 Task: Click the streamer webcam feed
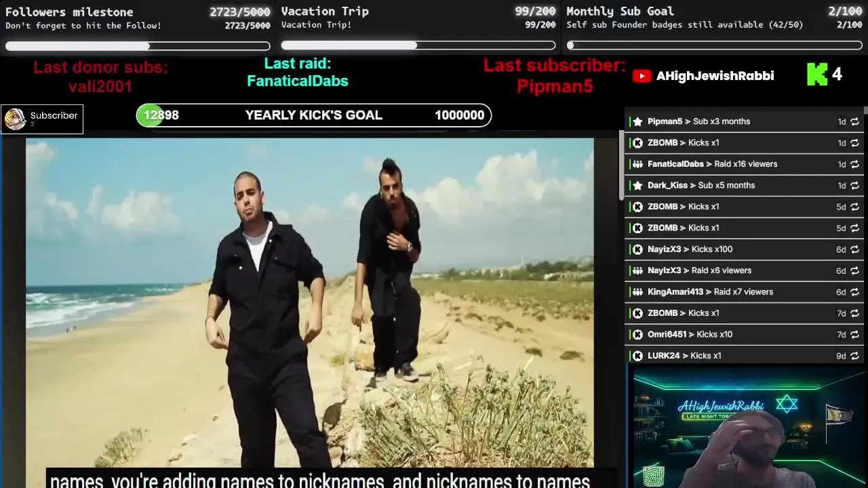tap(749, 428)
